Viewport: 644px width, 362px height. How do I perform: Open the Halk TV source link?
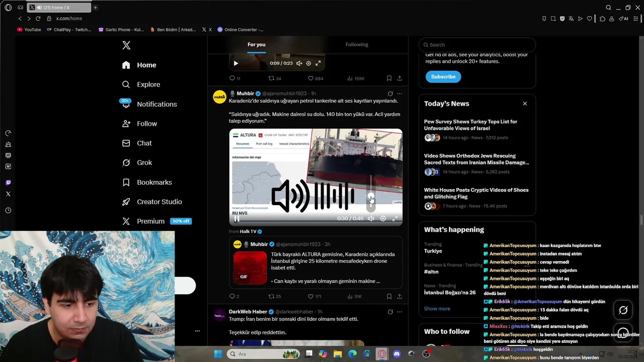pyautogui.click(x=251, y=231)
